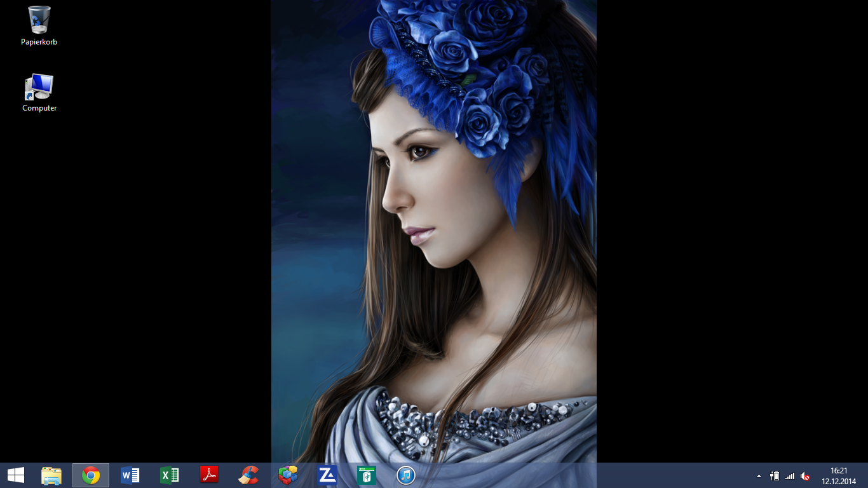
Task: Open the Windows Start button
Action: pos(16,475)
